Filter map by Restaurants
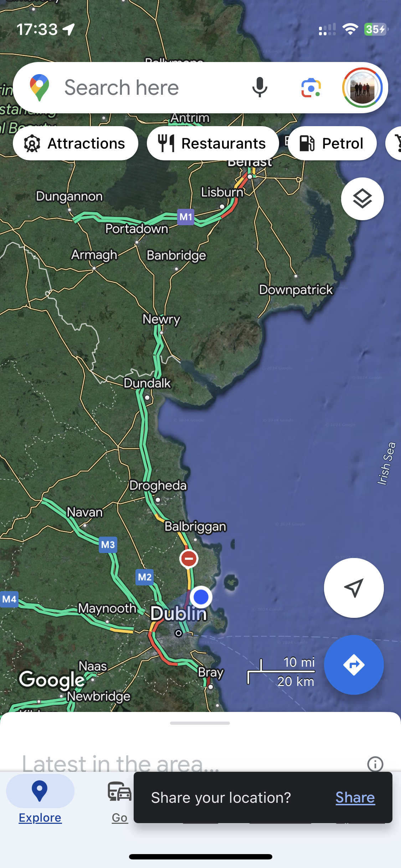Screen dimensions: 401x868 [x=213, y=143]
